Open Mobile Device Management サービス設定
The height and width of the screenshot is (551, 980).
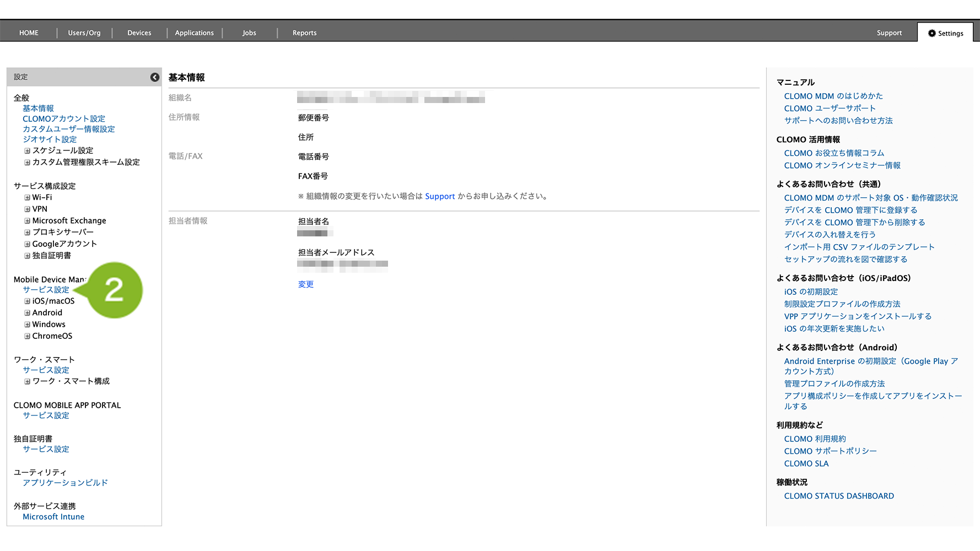point(46,290)
